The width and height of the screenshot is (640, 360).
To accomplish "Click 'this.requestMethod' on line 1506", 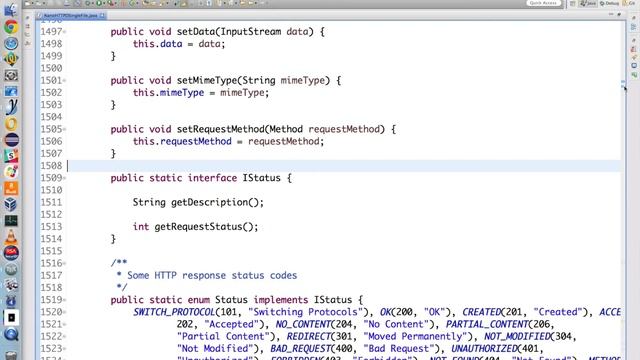I will pos(182,141).
